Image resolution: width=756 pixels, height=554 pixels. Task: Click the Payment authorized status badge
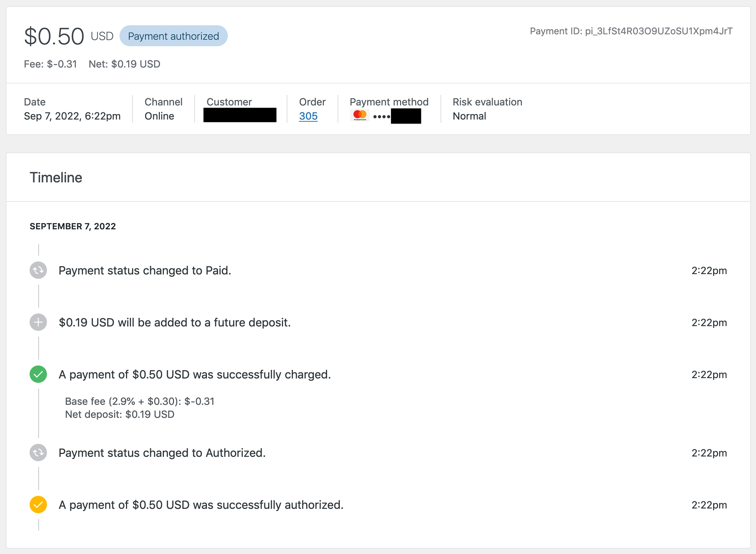pyautogui.click(x=174, y=36)
